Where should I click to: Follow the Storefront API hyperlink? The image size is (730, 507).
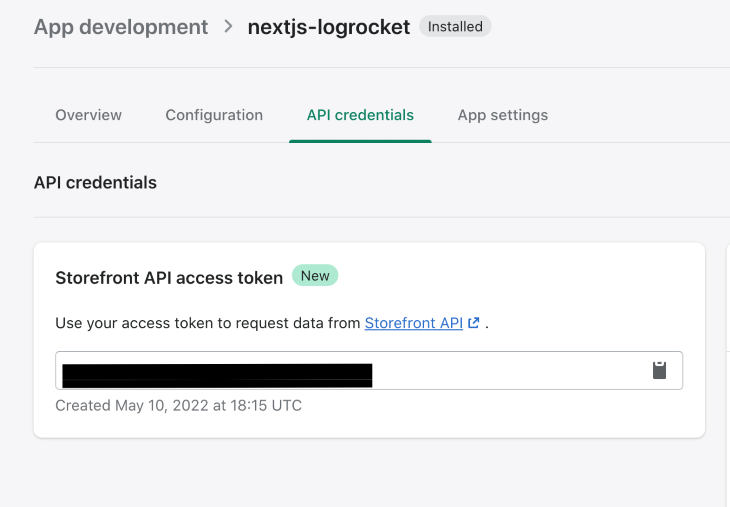point(413,323)
